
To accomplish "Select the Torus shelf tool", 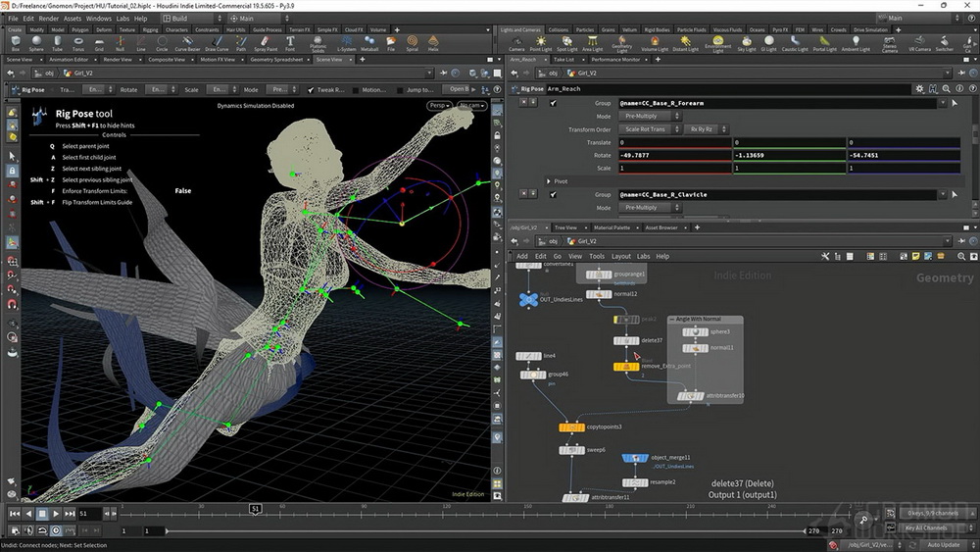I will point(78,43).
